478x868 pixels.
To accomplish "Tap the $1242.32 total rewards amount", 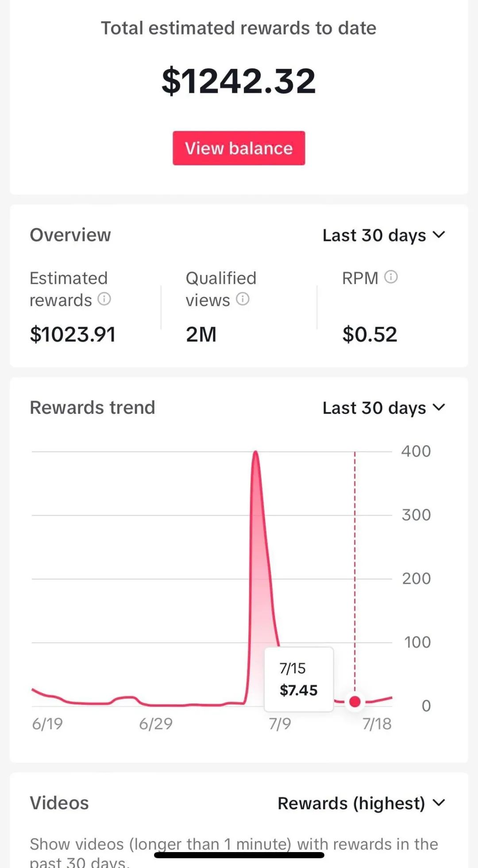I will (239, 81).
